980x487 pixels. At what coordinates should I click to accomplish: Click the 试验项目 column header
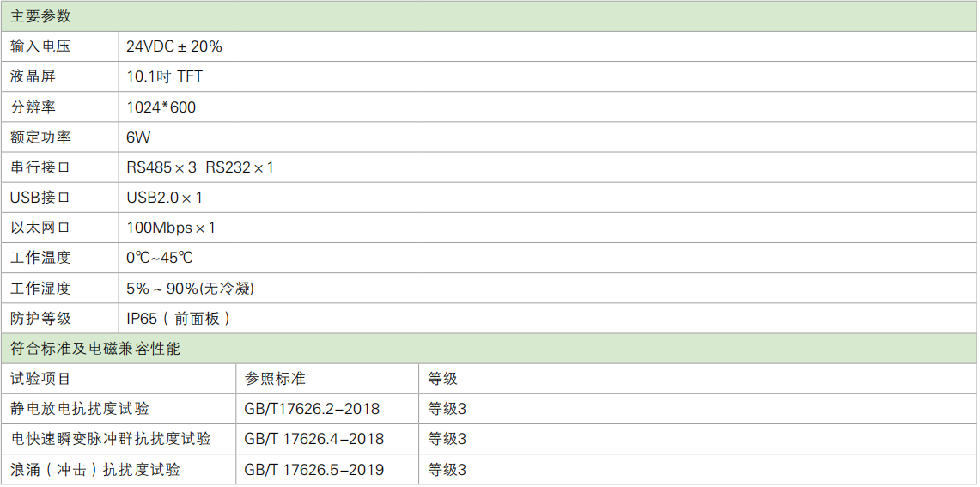point(40,379)
